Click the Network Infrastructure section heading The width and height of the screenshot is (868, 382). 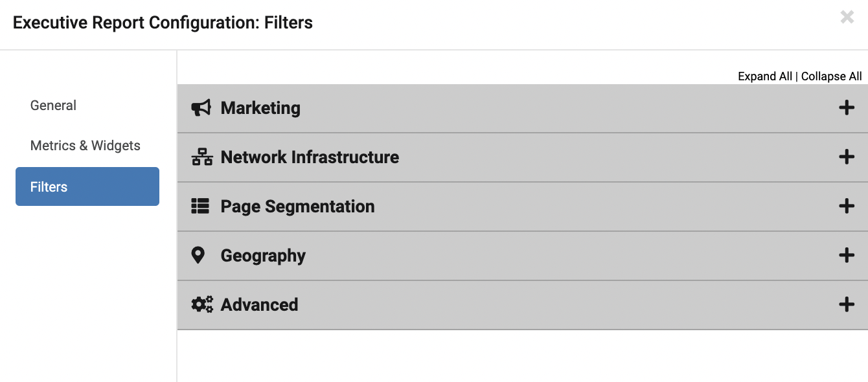[310, 157]
